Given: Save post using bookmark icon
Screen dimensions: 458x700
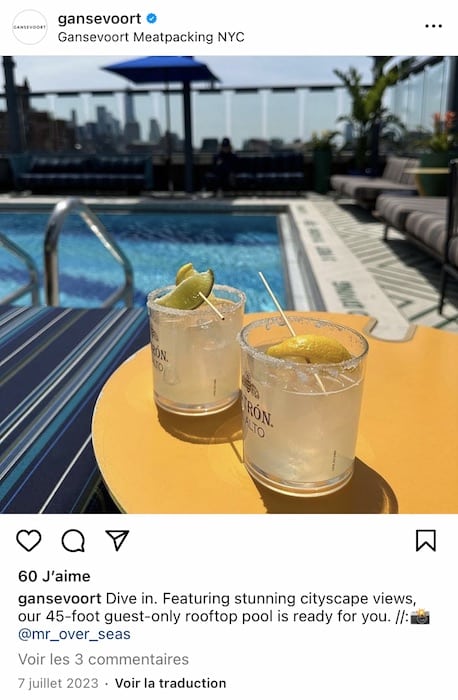Looking at the screenshot, I should click(425, 541).
